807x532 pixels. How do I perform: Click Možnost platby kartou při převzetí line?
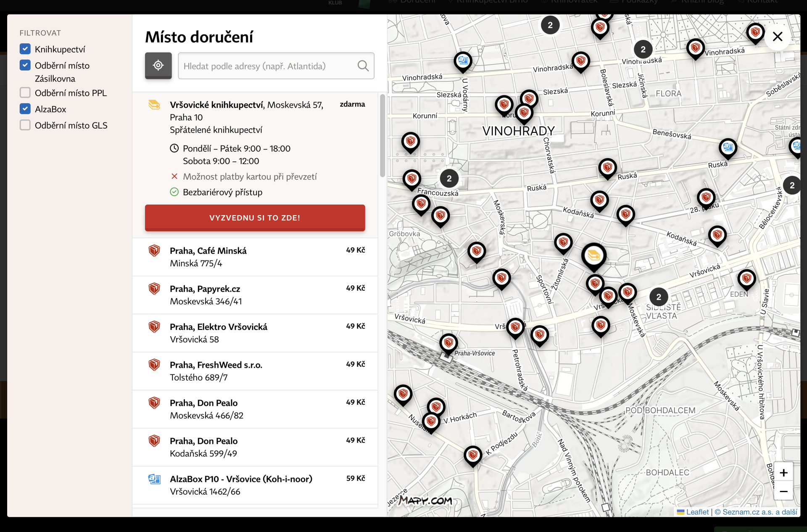coord(244,176)
